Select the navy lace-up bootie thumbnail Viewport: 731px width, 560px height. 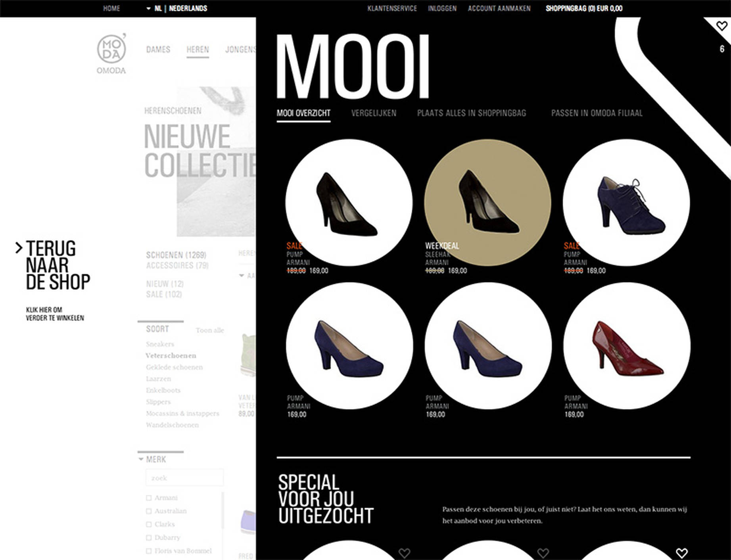[626, 202]
